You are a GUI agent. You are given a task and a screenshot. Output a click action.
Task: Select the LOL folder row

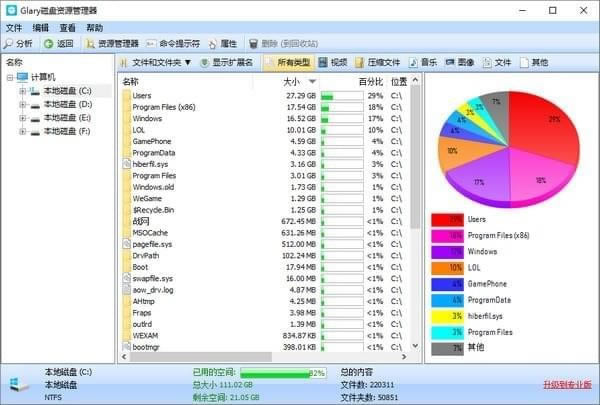(x=264, y=130)
